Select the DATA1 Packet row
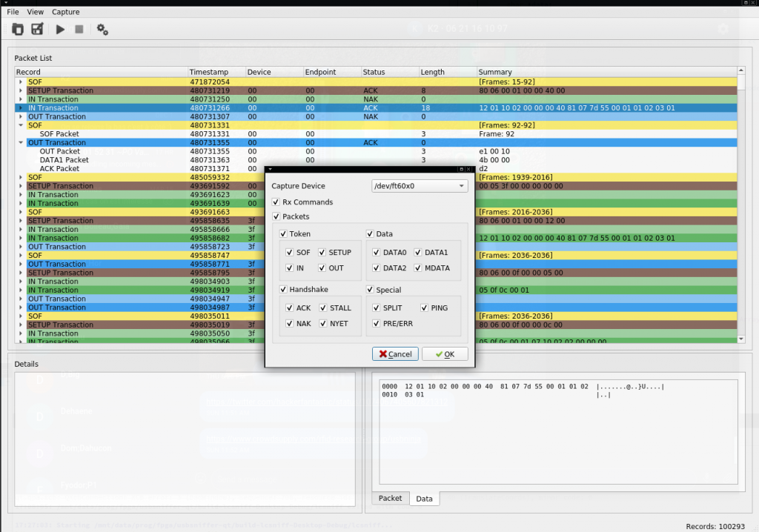This screenshot has height=532, width=759. pyautogui.click(x=376, y=160)
